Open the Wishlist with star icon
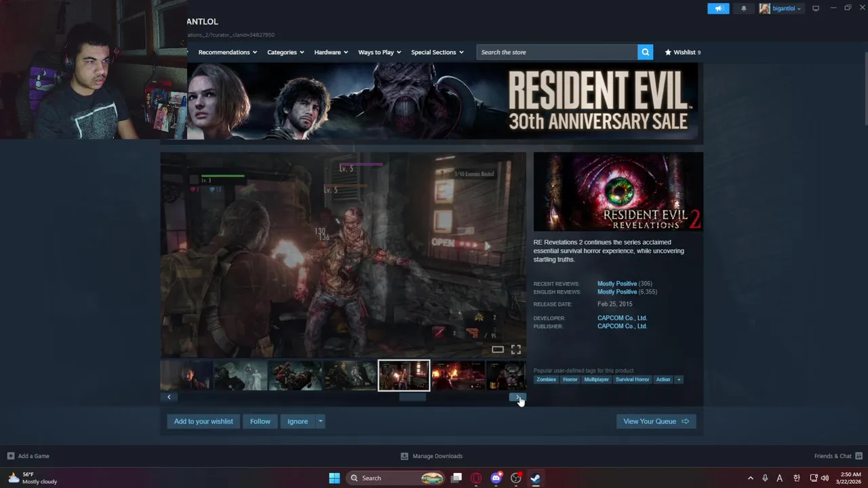This screenshot has height=488, width=868. 682,52
